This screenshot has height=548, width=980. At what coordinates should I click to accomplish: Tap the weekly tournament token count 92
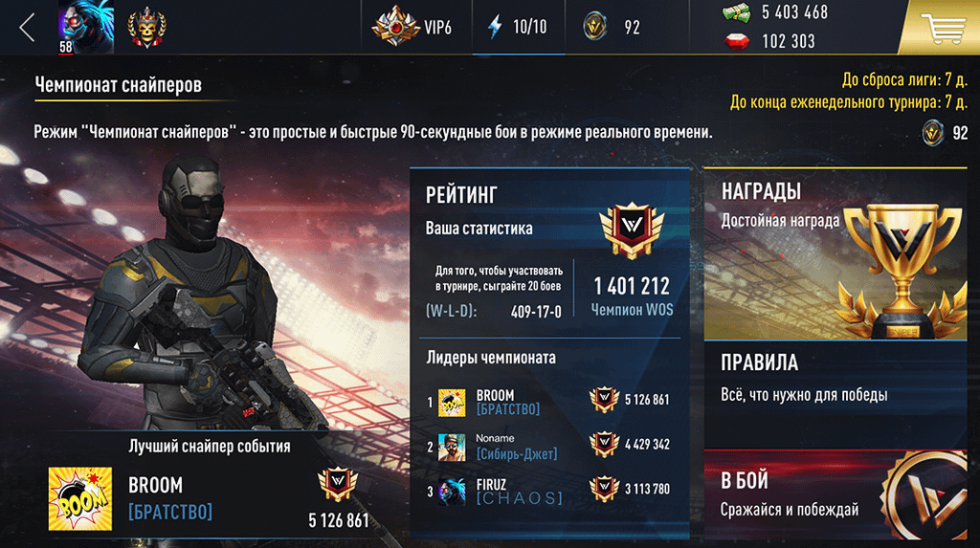click(945, 133)
